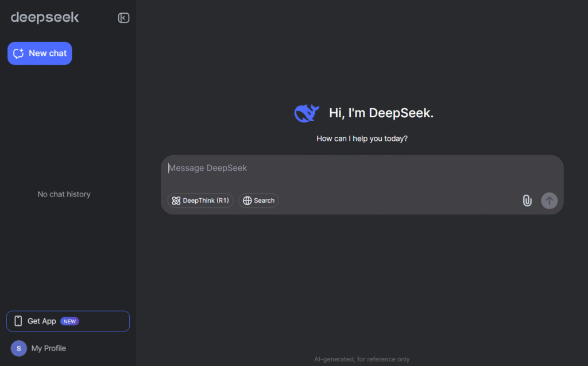Screen dimensions: 588x366
Task: Open the My Profile menu
Action: [38, 348]
